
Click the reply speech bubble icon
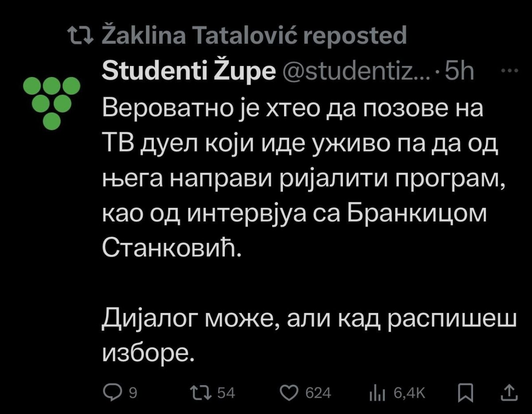[109, 392]
